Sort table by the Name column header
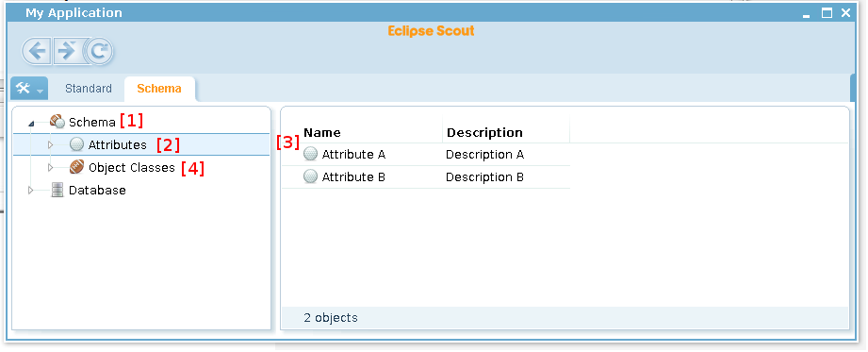The image size is (868, 352). pos(362,132)
